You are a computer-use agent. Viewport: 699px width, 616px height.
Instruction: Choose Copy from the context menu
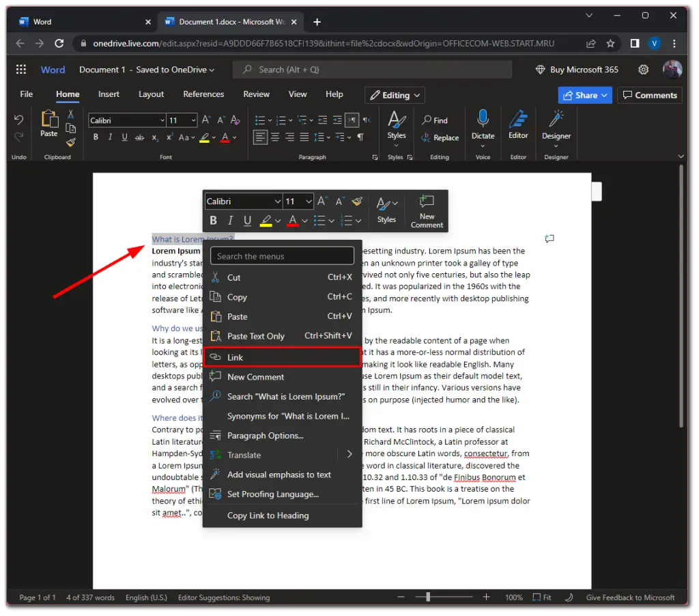pyautogui.click(x=237, y=296)
